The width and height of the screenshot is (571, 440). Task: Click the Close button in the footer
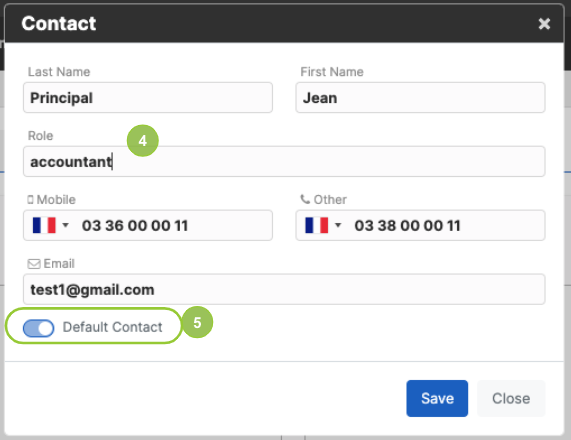(x=511, y=398)
